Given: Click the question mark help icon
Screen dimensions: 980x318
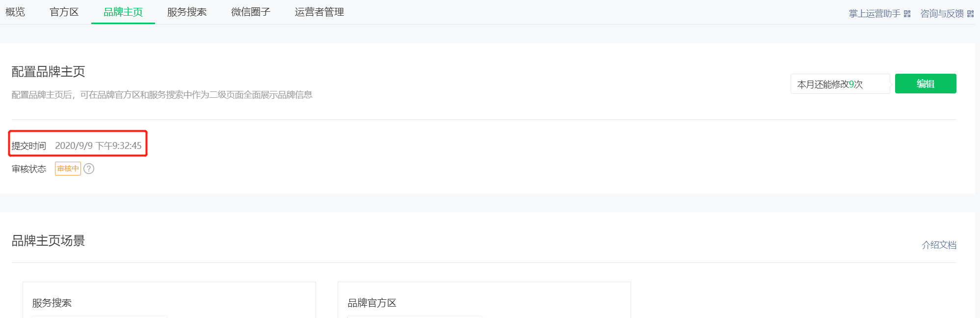Looking at the screenshot, I should pyautogui.click(x=89, y=169).
